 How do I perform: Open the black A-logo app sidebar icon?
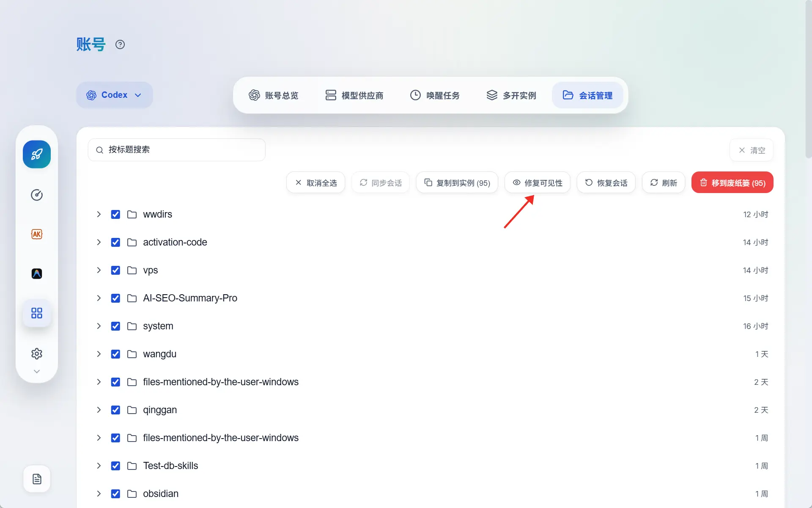[37, 273]
